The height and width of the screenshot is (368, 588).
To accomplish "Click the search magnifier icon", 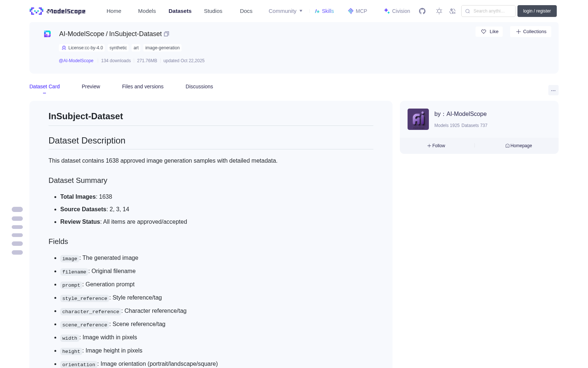I will (x=467, y=11).
